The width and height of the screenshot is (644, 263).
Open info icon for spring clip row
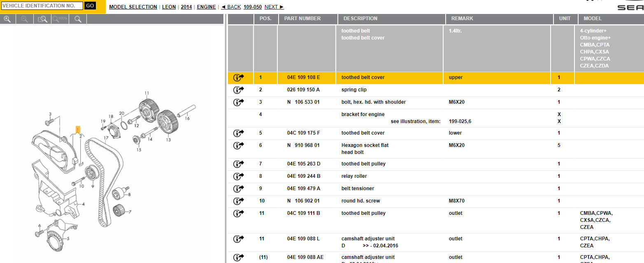239,90
